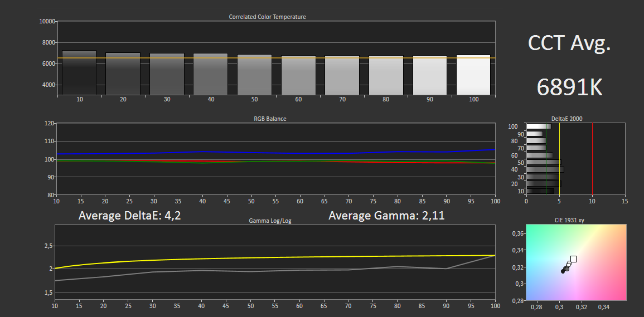Viewport: 644px width, 317px height.
Task: Click the CCT Avg. label
Action: pos(569,43)
